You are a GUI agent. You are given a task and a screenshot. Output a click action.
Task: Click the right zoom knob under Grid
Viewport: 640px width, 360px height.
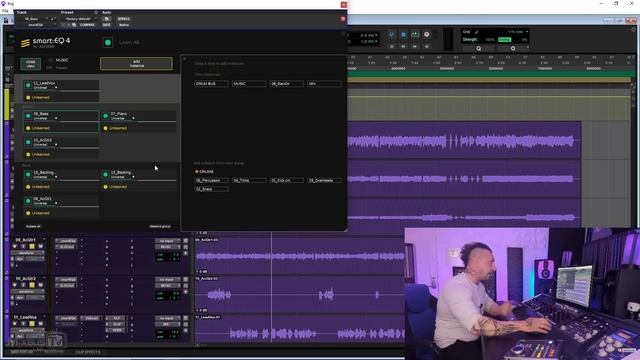click(x=513, y=49)
